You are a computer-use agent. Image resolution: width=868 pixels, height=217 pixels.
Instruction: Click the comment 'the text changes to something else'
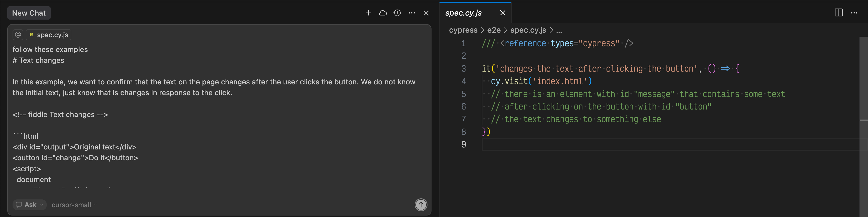click(576, 119)
